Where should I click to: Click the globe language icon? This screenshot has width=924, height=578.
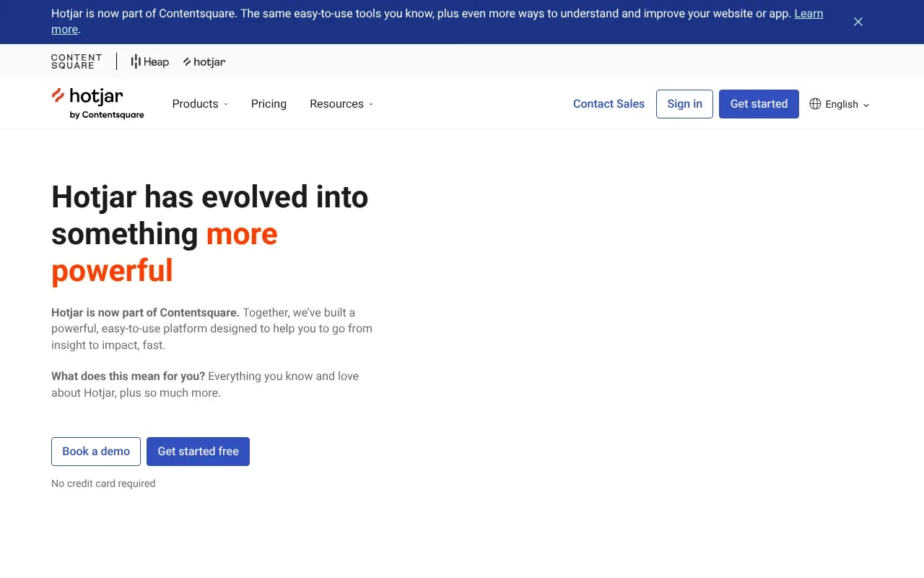pos(815,104)
